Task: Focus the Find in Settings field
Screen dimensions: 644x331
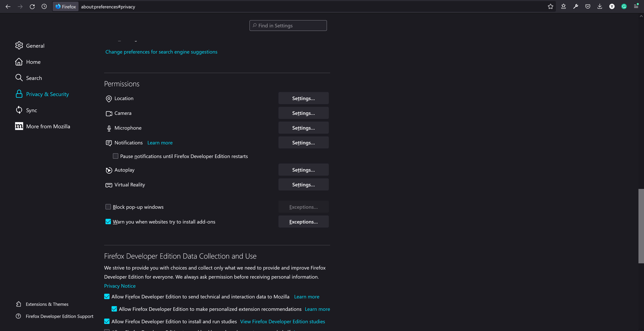Action: [x=288, y=26]
